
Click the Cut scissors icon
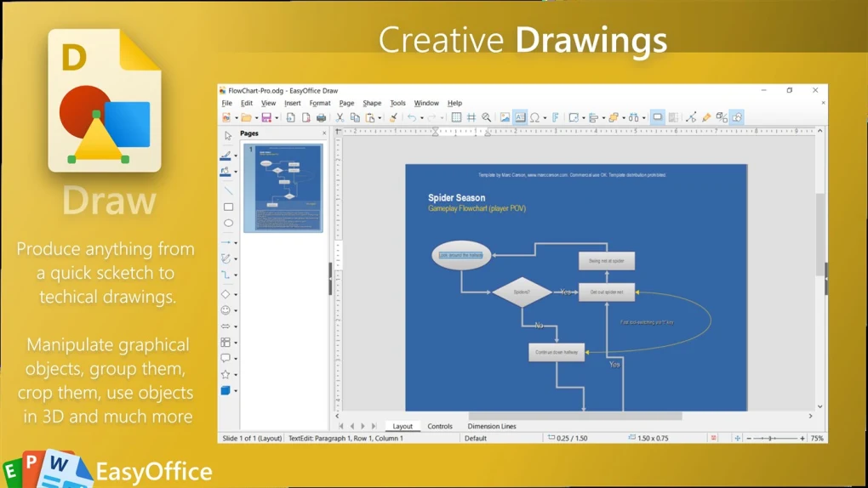pyautogui.click(x=340, y=117)
